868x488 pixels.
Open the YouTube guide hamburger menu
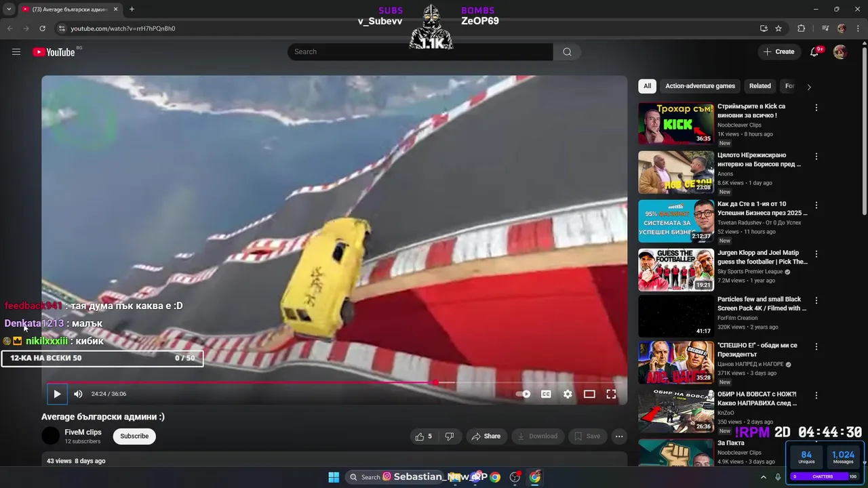click(x=16, y=52)
